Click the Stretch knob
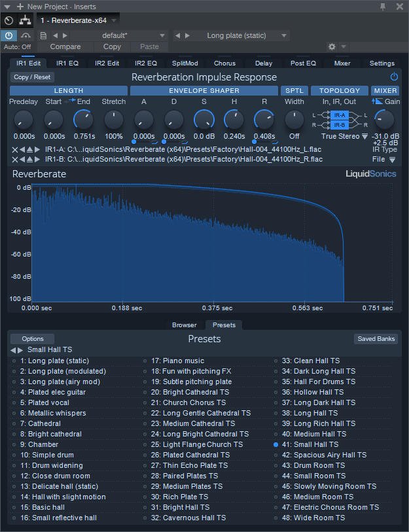The image size is (409, 532). (x=114, y=120)
